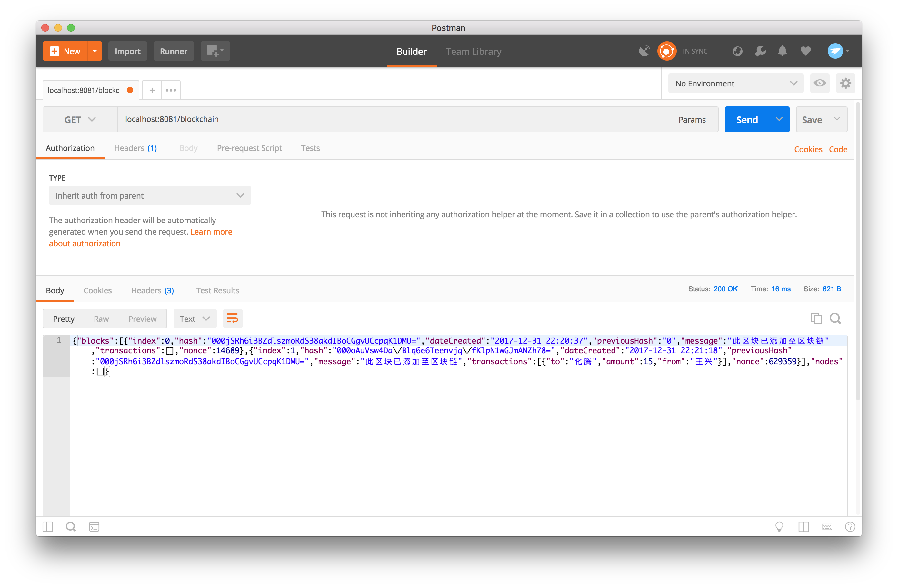Image resolution: width=898 pixels, height=588 pixels.
Task: Open the Pre-request Script tab
Action: (x=249, y=148)
